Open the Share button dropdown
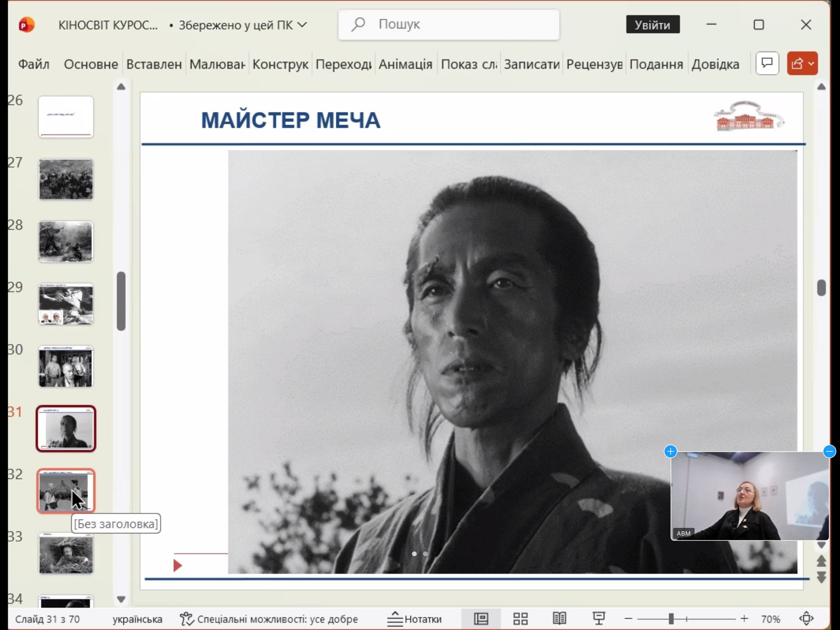This screenshot has width=840, height=630. [x=811, y=63]
